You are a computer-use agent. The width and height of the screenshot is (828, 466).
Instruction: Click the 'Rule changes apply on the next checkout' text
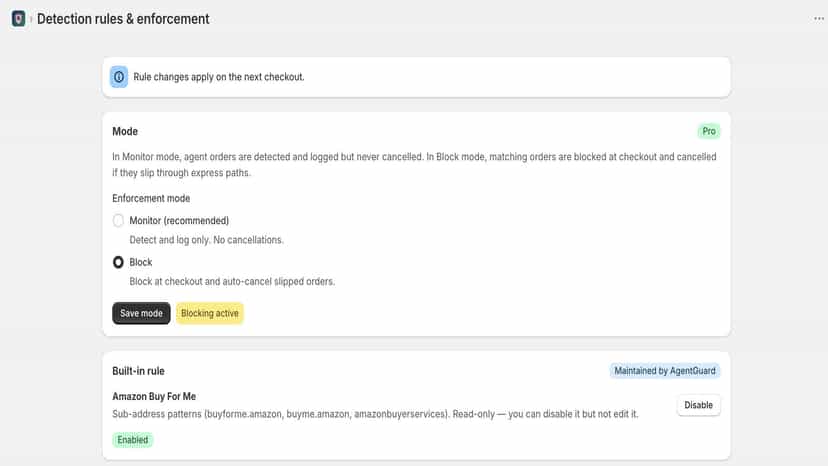coord(219,77)
